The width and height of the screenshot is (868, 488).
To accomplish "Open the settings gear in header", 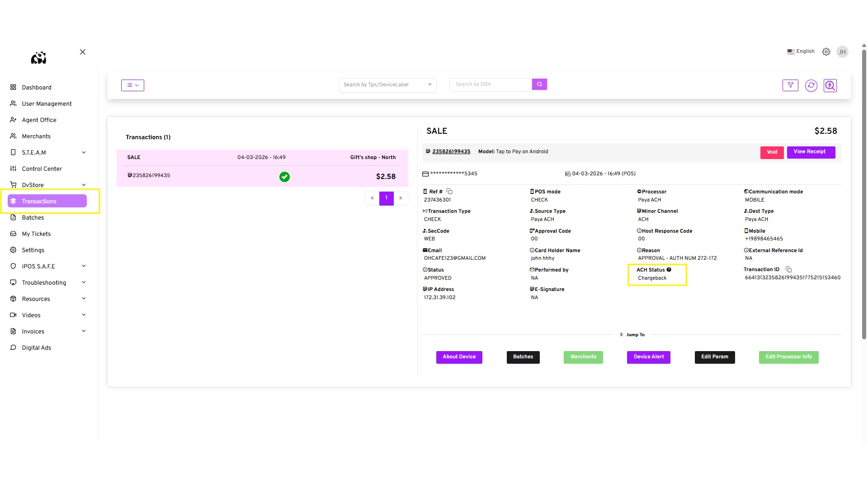I will click(826, 52).
